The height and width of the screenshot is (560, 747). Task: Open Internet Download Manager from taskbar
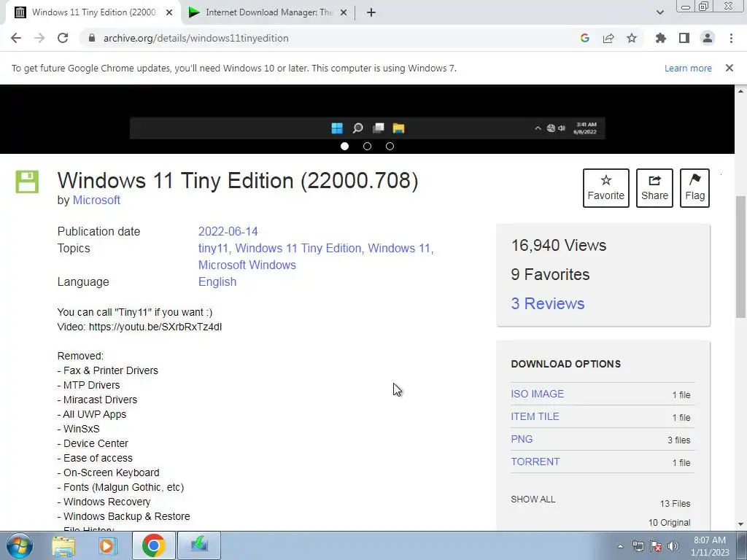pyautogui.click(x=199, y=545)
